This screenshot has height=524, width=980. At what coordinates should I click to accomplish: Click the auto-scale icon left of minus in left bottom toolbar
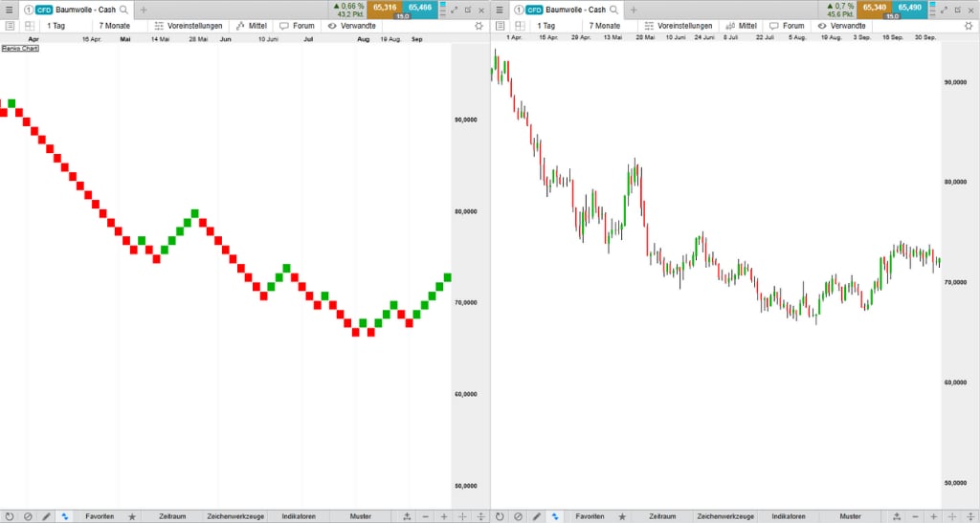(407, 516)
